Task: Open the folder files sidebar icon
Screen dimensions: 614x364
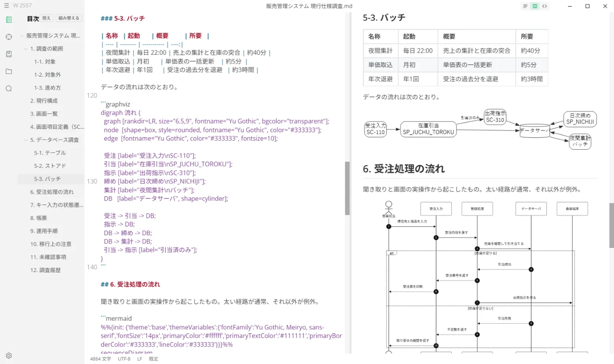Action: click(9, 71)
